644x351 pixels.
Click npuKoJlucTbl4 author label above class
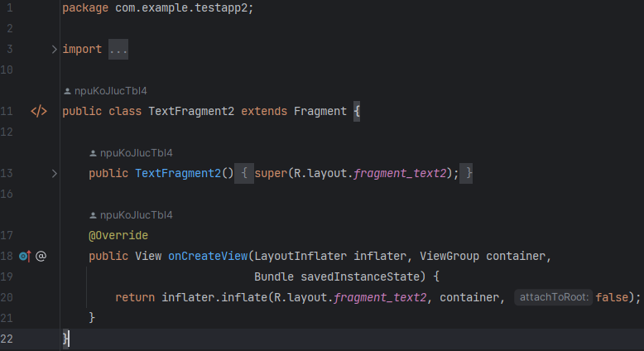coord(110,91)
